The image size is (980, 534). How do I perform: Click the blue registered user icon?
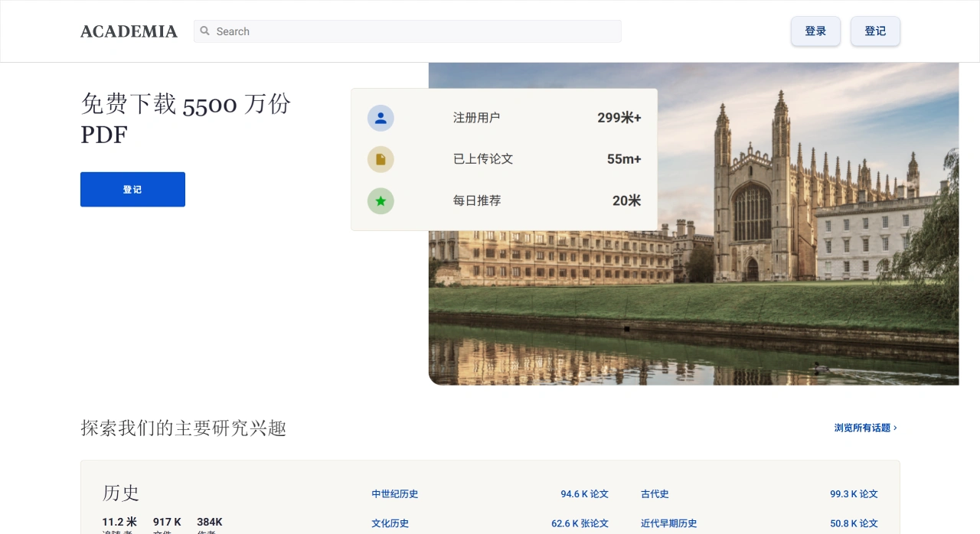pos(381,118)
